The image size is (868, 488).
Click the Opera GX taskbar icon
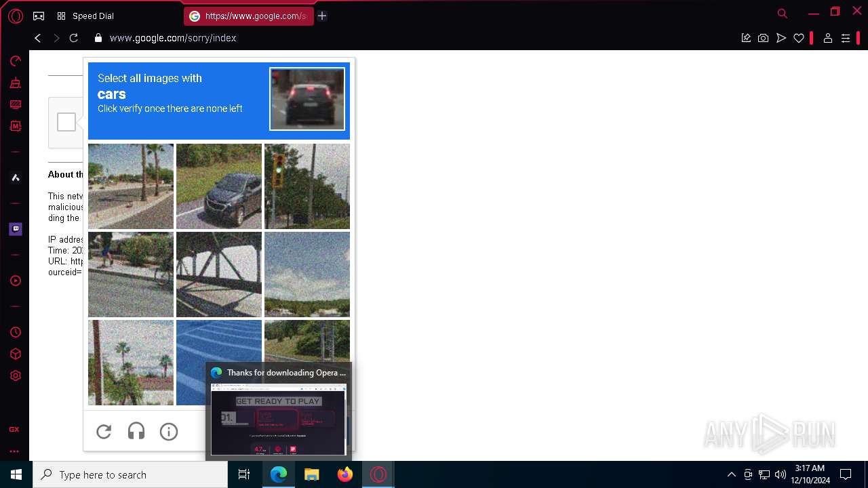click(x=378, y=474)
